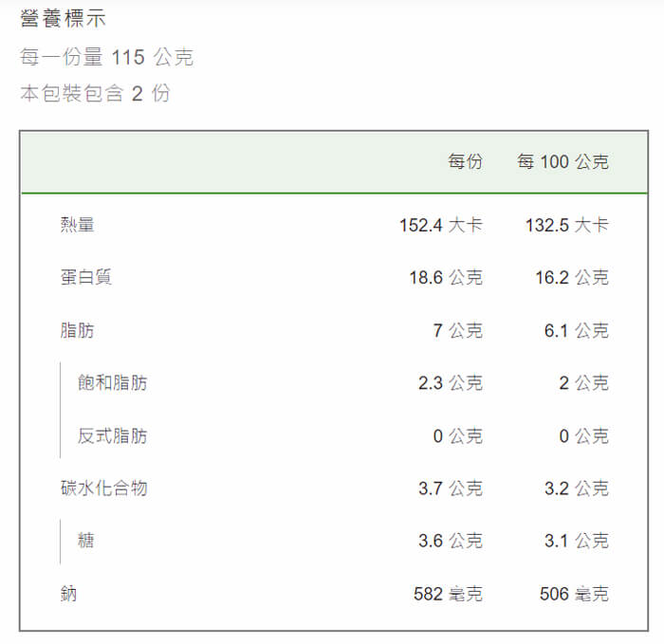Click the 鈉 row label

tap(68, 594)
